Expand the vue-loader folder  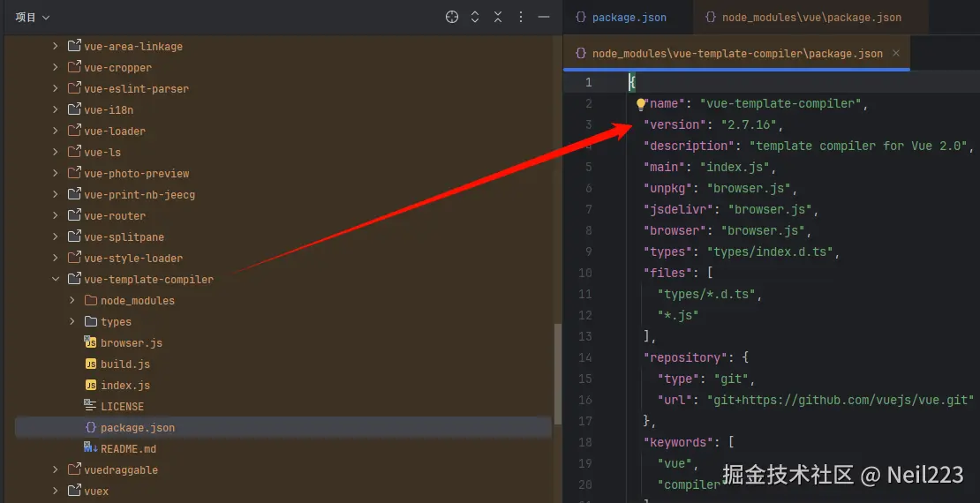click(x=55, y=131)
